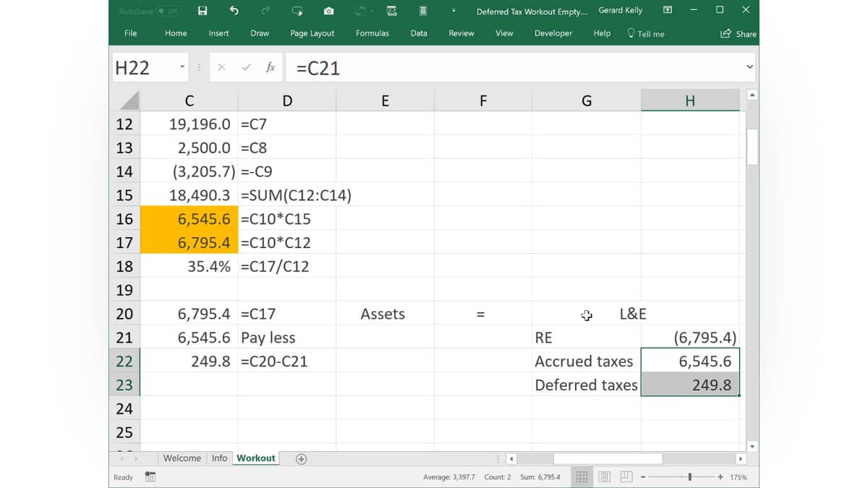Open the Data tab
Image resolution: width=868 pixels, height=488 pixels.
tap(419, 33)
